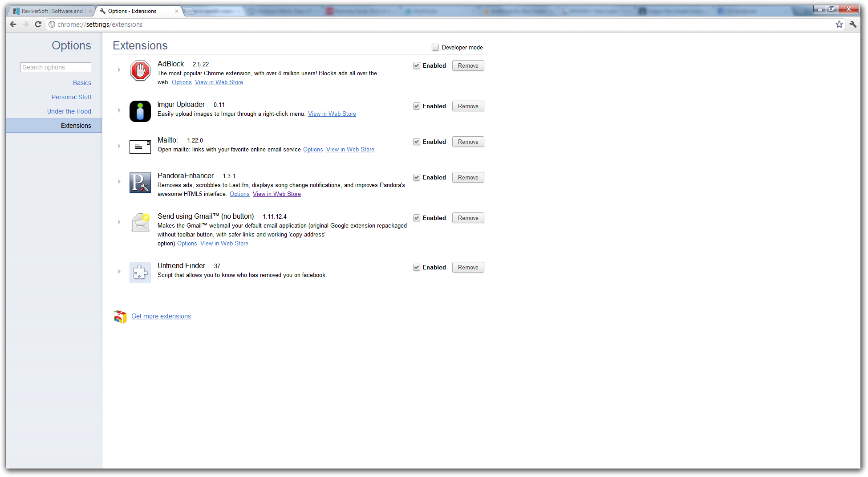
Task: Open the Basics settings section
Action: [82, 83]
